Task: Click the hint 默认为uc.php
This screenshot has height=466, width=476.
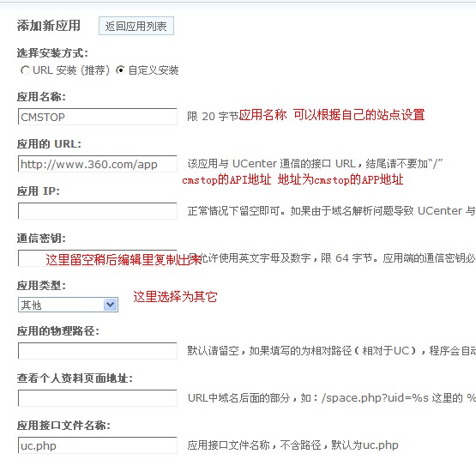Action: point(293,445)
